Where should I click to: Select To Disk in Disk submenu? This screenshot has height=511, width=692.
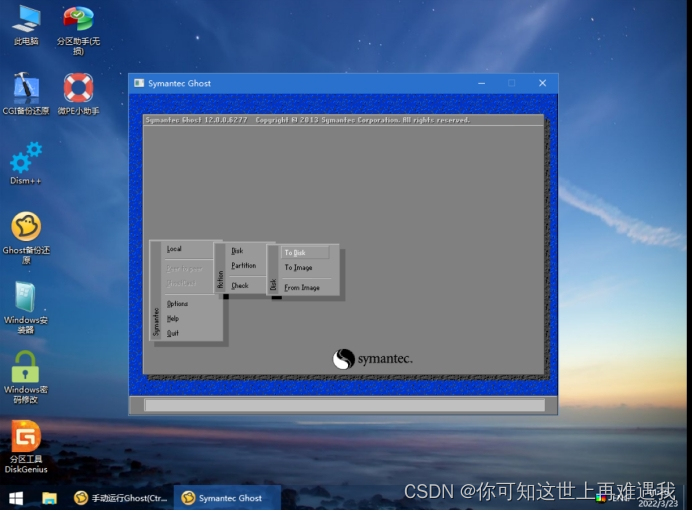[x=305, y=252]
